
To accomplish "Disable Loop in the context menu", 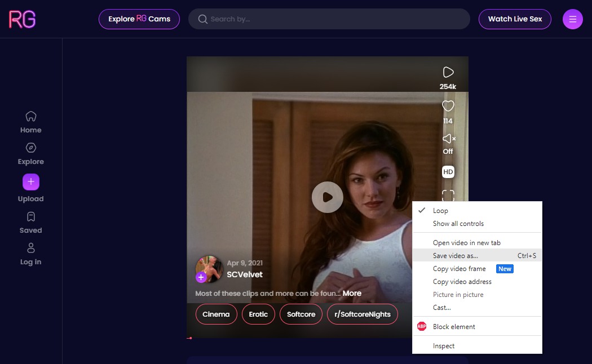I will (440, 210).
